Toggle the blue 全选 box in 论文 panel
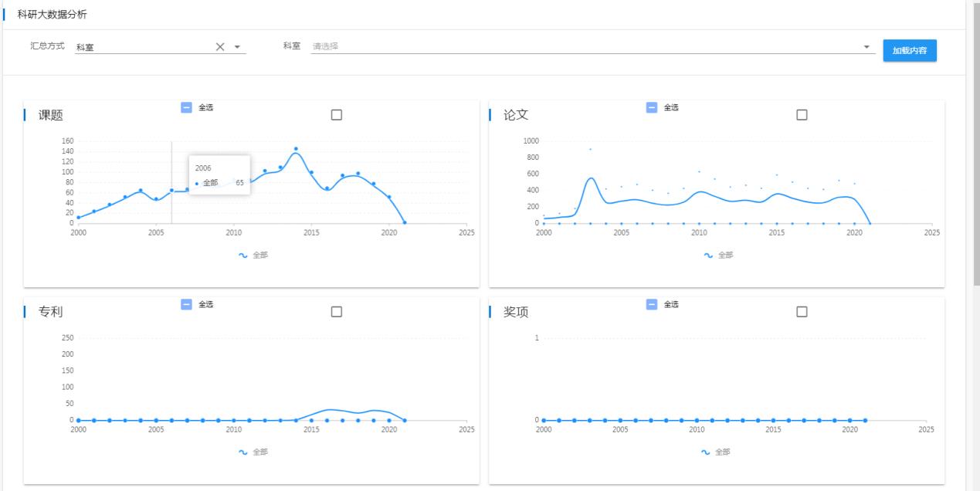 (652, 107)
